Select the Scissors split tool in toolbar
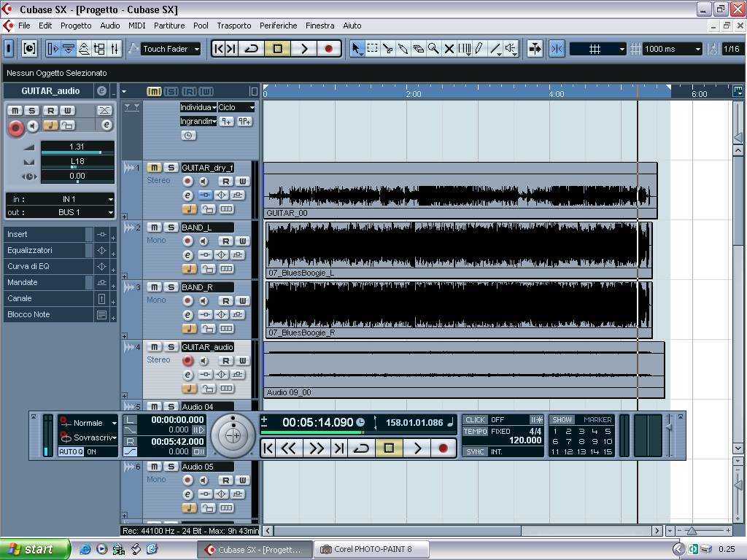The image size is (747, 560). pyautogui.click(x=388, y=49)
